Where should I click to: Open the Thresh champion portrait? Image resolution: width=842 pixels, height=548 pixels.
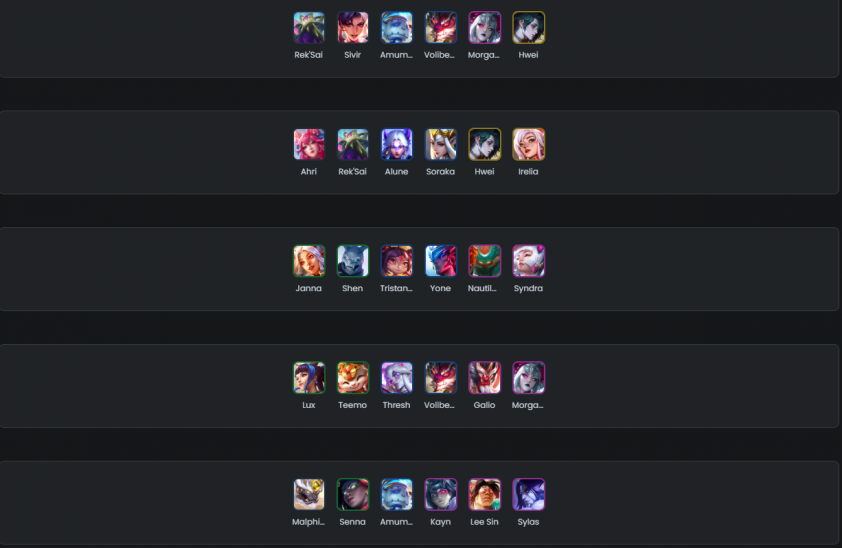pos(397,378)
